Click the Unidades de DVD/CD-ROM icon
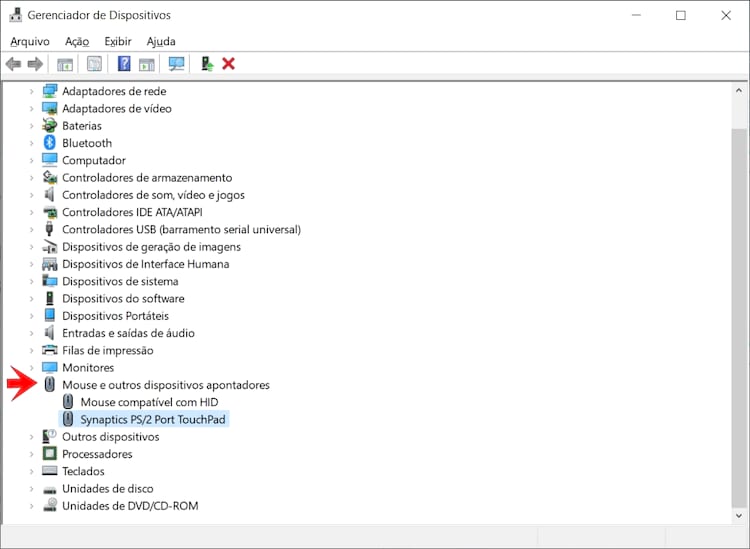Screen dimensions: 750x549 point(49,505)
